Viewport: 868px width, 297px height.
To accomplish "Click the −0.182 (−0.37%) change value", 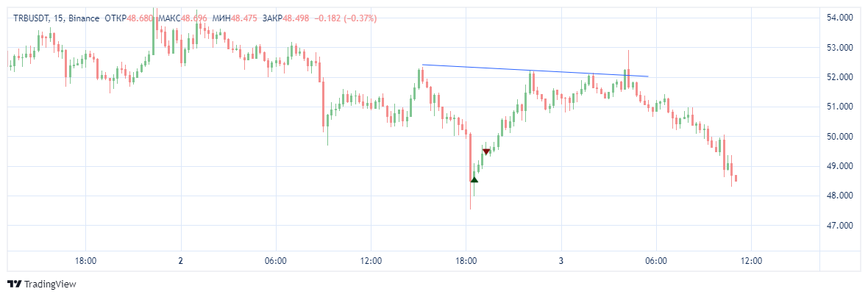I will [346, 18].
